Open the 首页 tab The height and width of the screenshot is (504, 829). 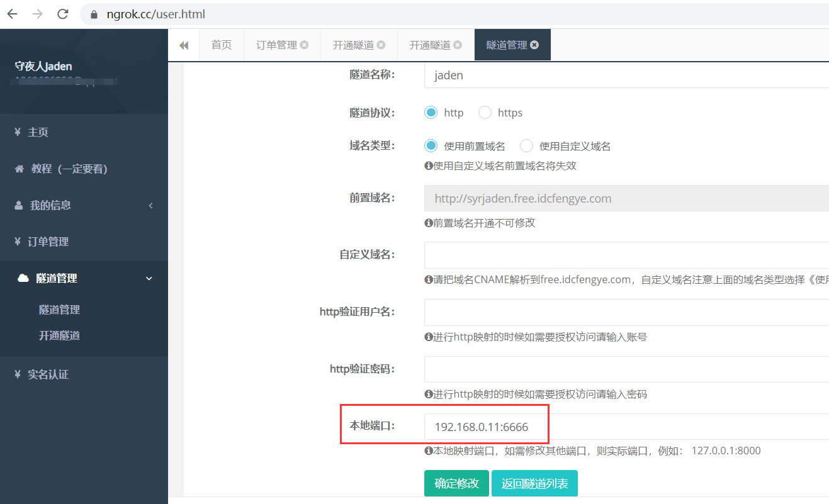tap(221, 45)
